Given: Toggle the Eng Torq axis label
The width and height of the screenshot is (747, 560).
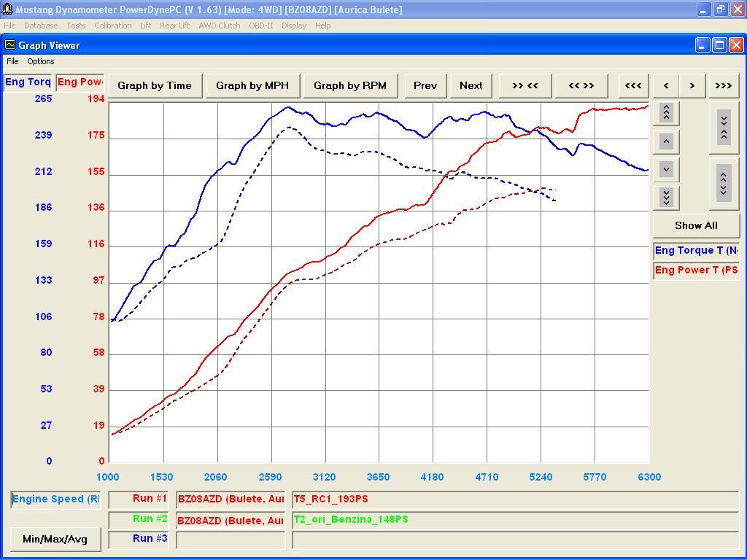Looking at the screenshot, I should point(28,82).
